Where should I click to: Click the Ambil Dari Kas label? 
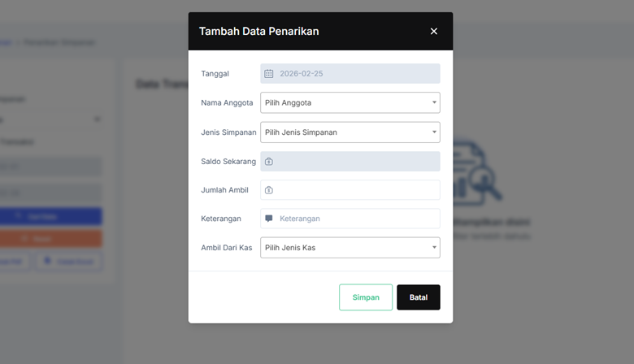[x=226, y=247]
